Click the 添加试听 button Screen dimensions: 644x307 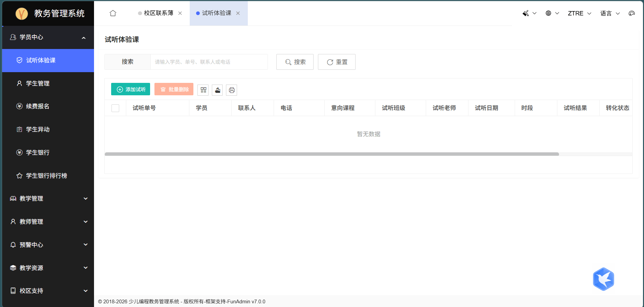pos(131,89)
